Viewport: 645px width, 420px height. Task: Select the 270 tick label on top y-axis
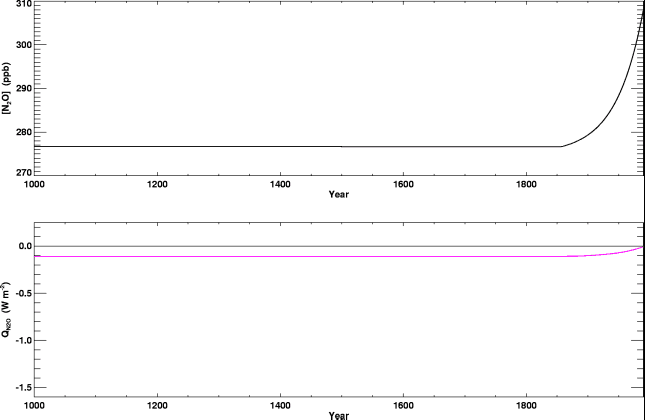(20, 172)
